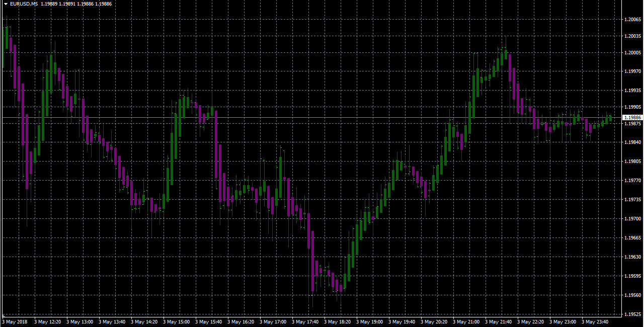
Task: Click the '3 May 21:40' time axis label
Action: [498, 321]
